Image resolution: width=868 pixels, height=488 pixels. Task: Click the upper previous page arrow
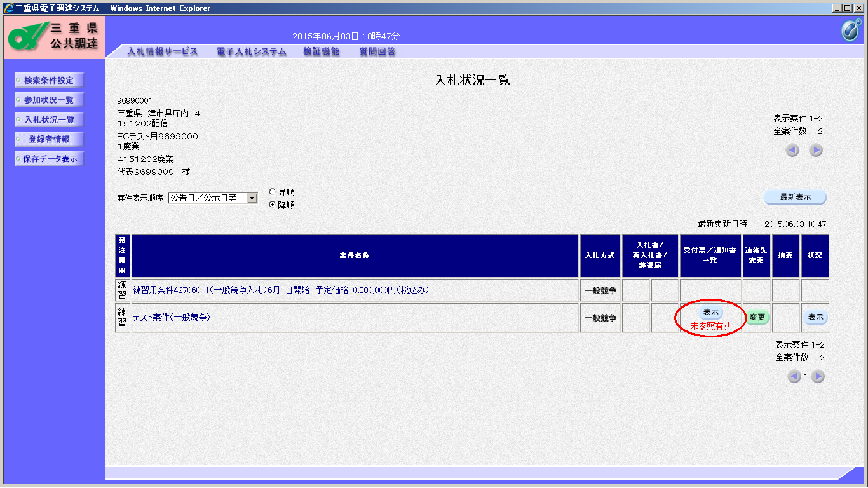point(792,151)
